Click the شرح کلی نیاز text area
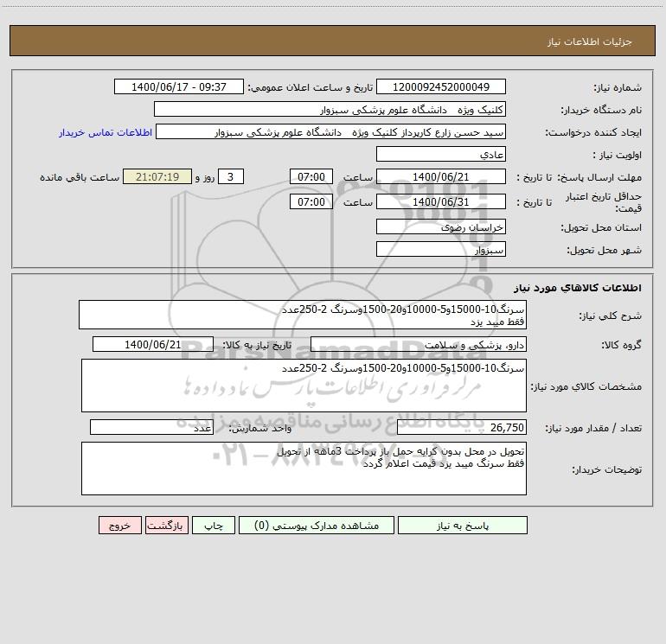The width and height of the screenshot is (666, 644). 303,315
